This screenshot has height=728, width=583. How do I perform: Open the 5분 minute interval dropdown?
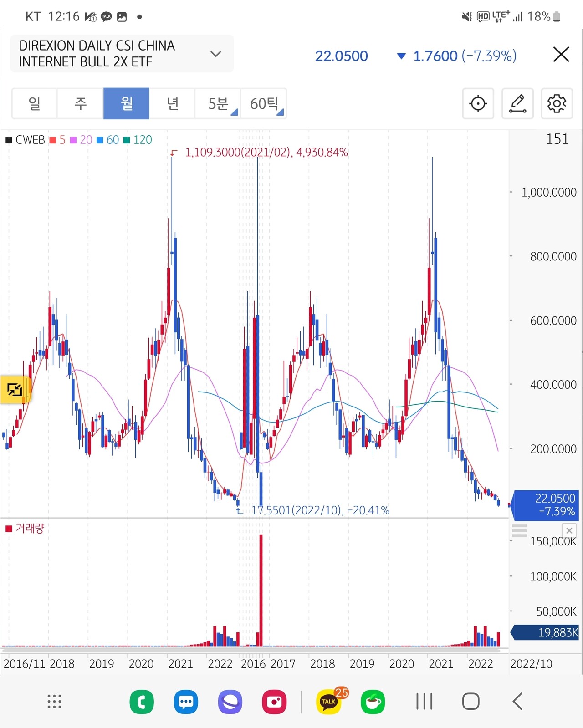[218, 104]
